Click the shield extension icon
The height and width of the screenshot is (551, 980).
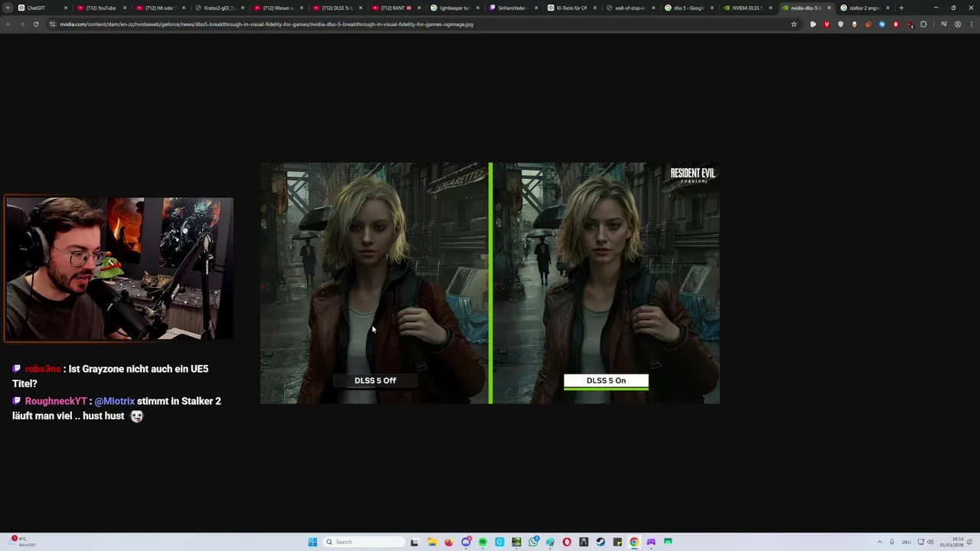tap(841, 24)
